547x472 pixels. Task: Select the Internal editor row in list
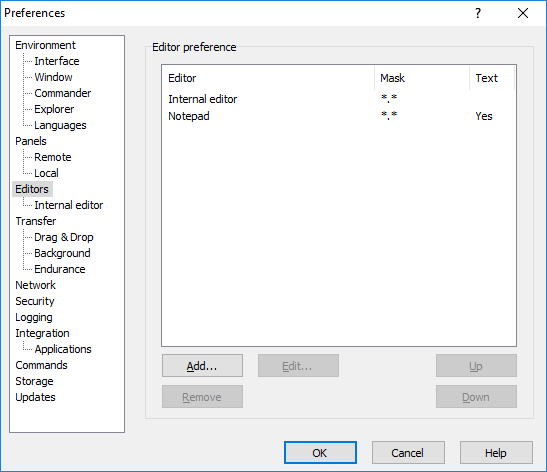tap(338, 99)
